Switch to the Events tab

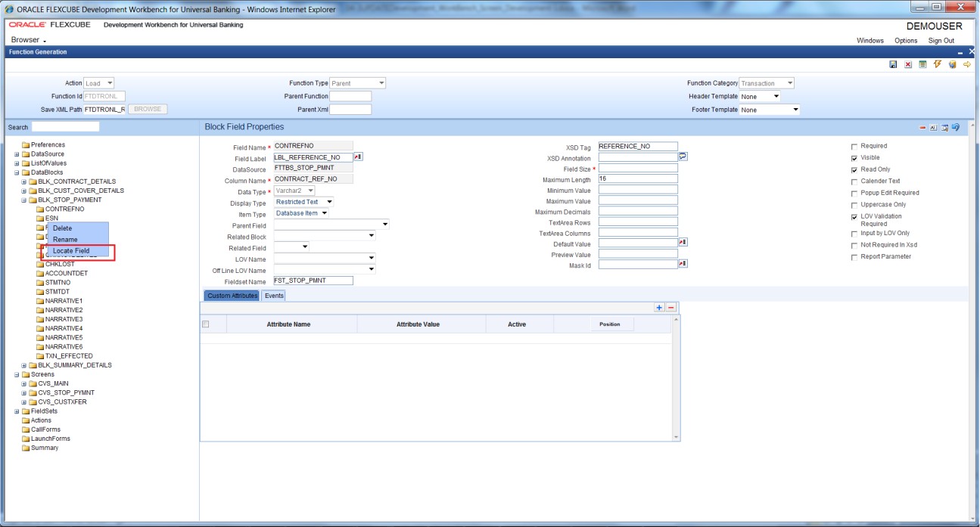[274, 296]
